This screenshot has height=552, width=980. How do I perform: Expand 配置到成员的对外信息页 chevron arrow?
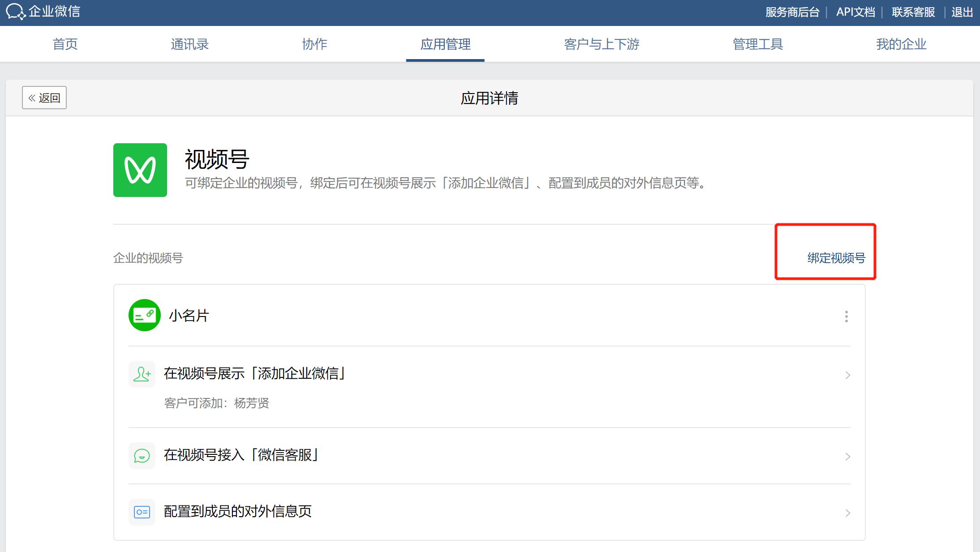[x=847, y=513]
